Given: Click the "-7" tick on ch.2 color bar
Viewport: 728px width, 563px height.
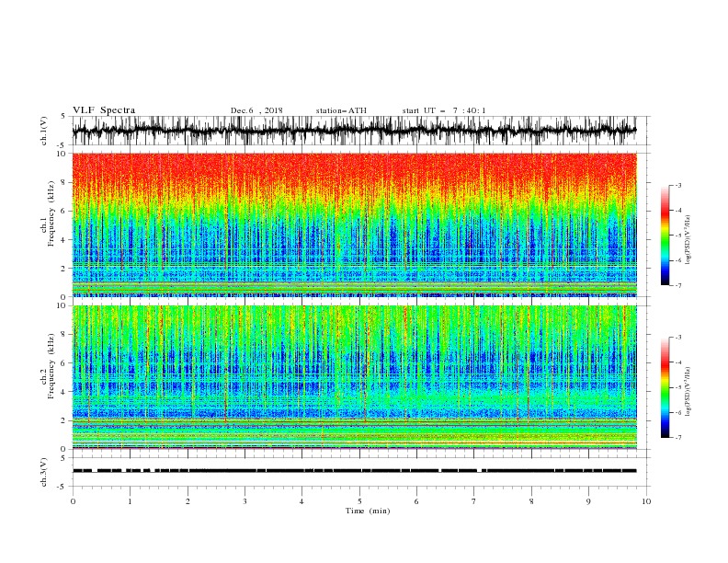Looking at the screenshot, I should [677, 437].
